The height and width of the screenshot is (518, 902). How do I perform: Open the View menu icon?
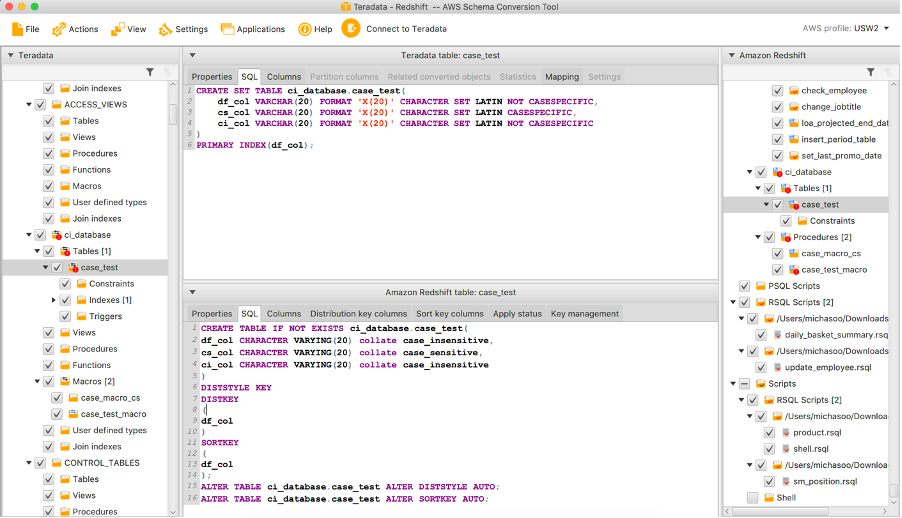[x=117, y=29]
